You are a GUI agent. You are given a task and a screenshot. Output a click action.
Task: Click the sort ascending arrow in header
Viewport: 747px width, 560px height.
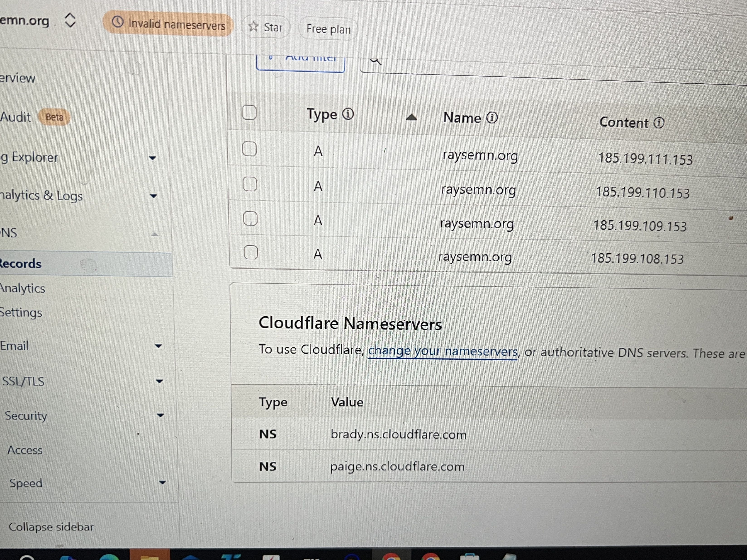[x=411, y=117]
